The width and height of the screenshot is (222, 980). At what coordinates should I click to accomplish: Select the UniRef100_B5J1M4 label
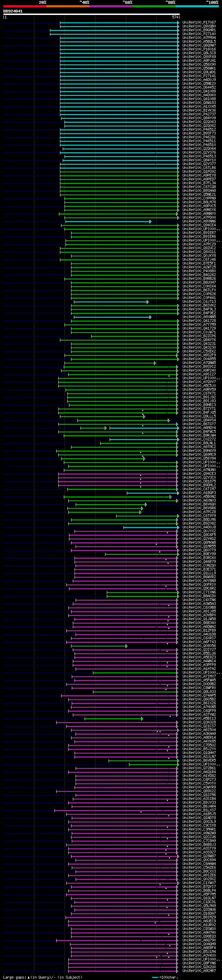[199, 951]
